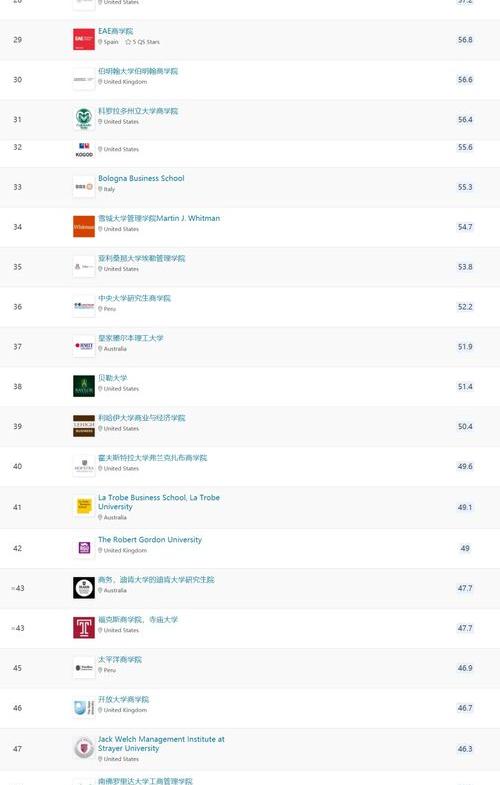Click the red EAE Business School logo
The height and width of the screenshot is (785, 500).
84,39
